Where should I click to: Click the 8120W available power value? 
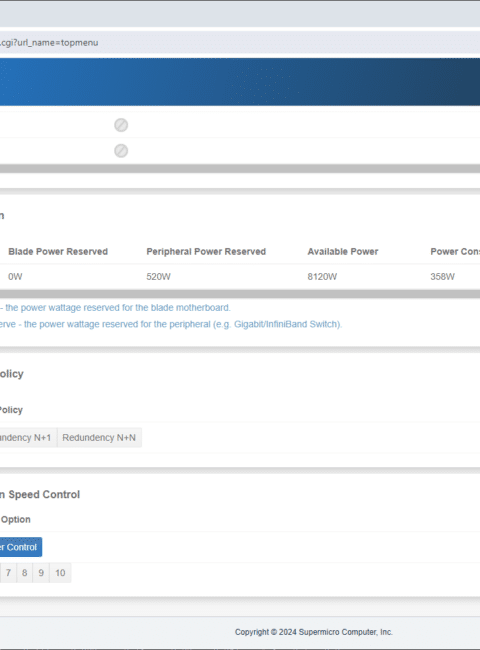click(322, 276)
